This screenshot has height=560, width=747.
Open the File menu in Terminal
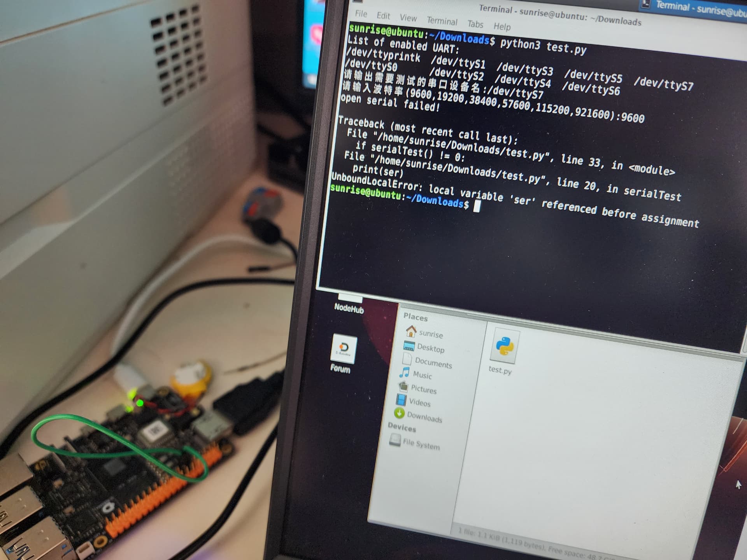tap(361, 14)
